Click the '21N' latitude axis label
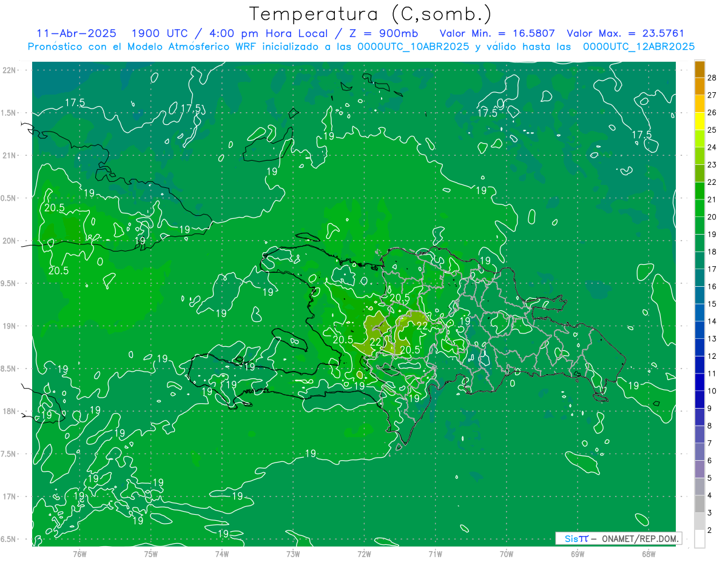Viewport: 728px width, 562px height. click(8, 156)
